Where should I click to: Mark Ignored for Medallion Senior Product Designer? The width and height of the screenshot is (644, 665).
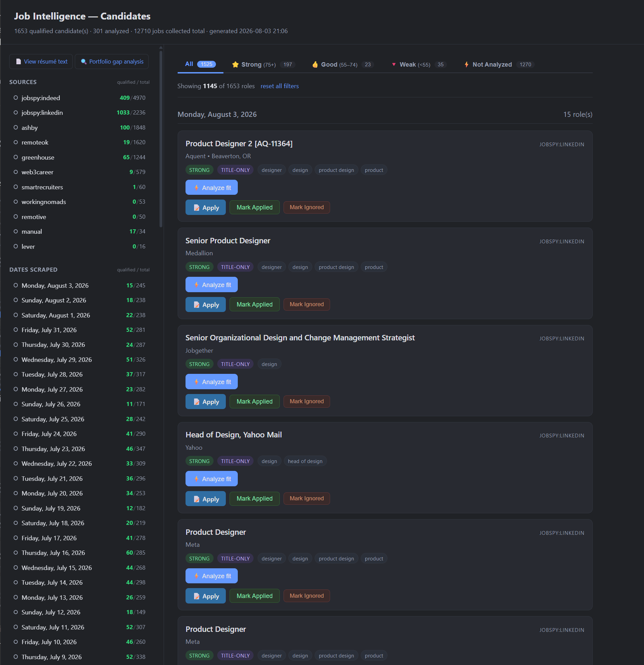tap(306, 304)
